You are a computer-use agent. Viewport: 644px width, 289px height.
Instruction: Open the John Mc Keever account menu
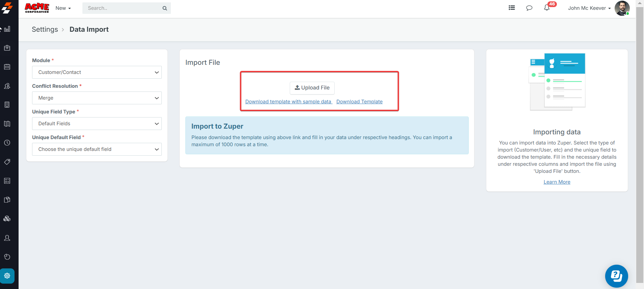(589, 8)
